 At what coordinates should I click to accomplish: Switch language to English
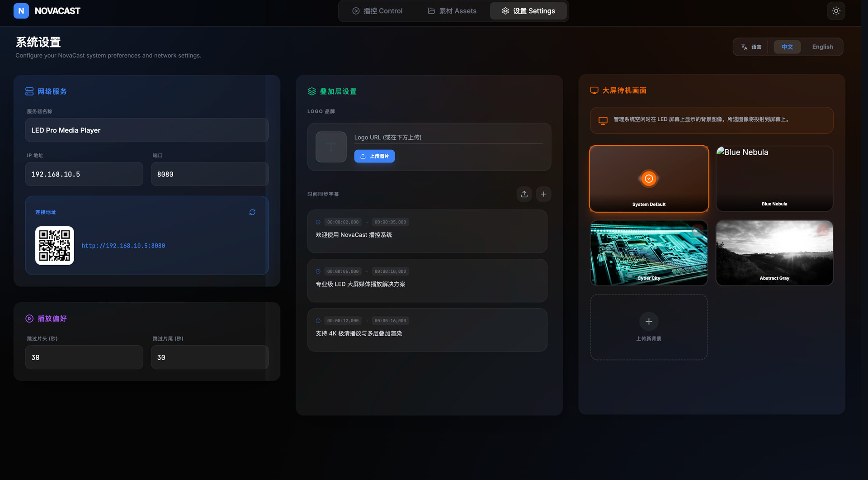822,47
